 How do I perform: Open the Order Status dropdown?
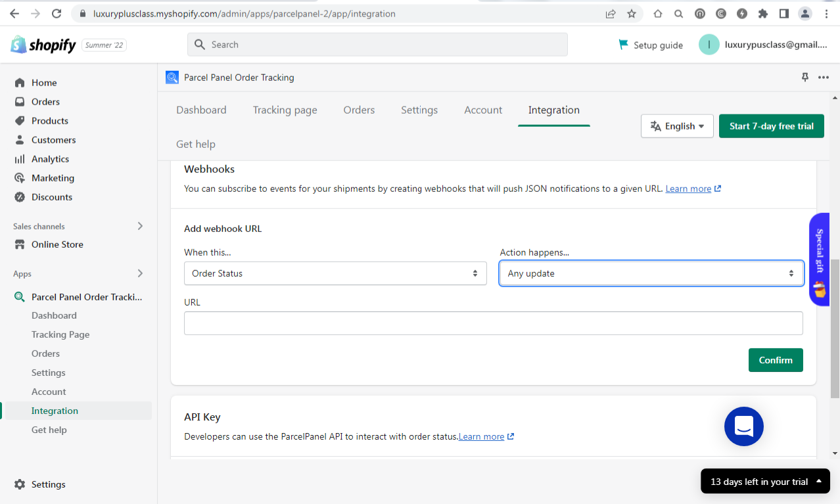click(335, 273)
